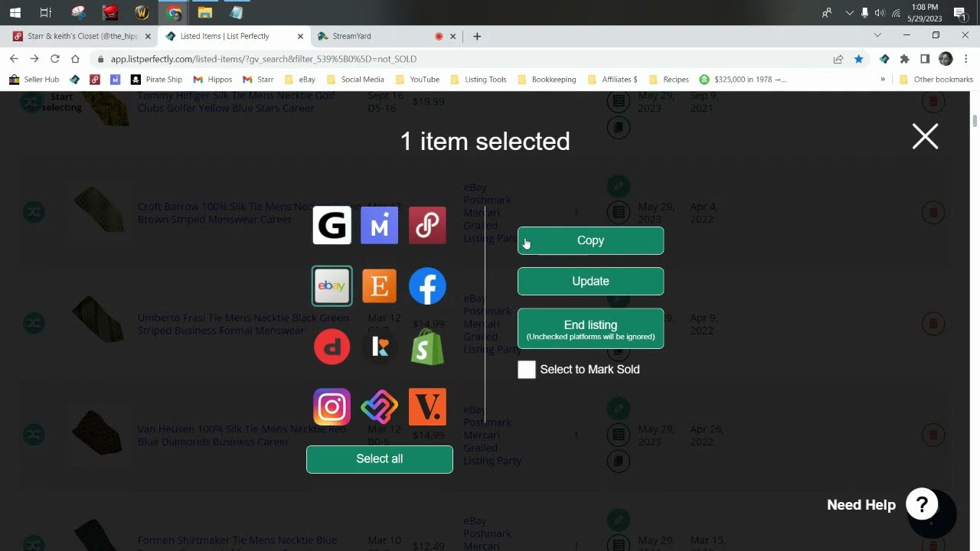The width and height of the screenshot is (980, 551).
Task: Open the Social Media bookmarks folder
Action: (x=355, y=79)
